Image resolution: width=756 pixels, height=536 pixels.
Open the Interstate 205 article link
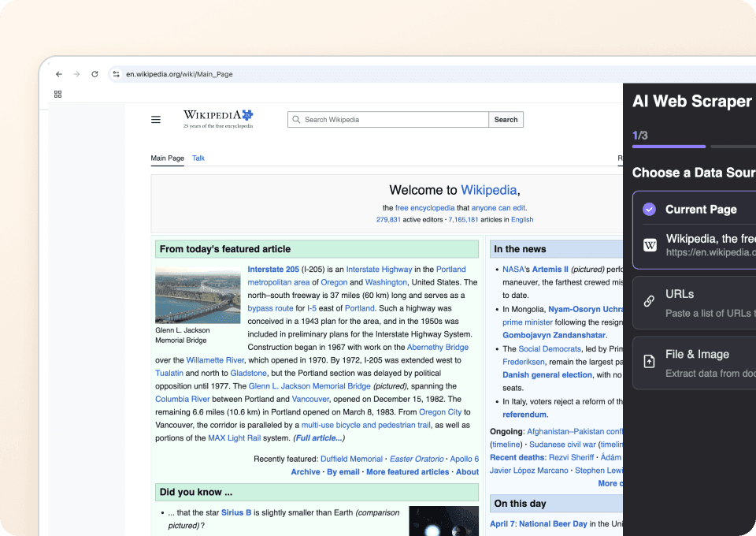tap(273, 270)
